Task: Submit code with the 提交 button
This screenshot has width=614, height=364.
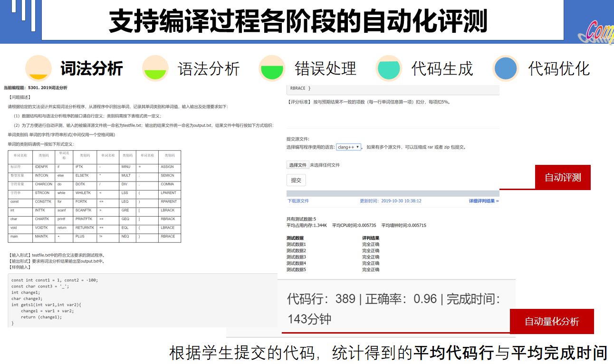Action: point(296,180)
